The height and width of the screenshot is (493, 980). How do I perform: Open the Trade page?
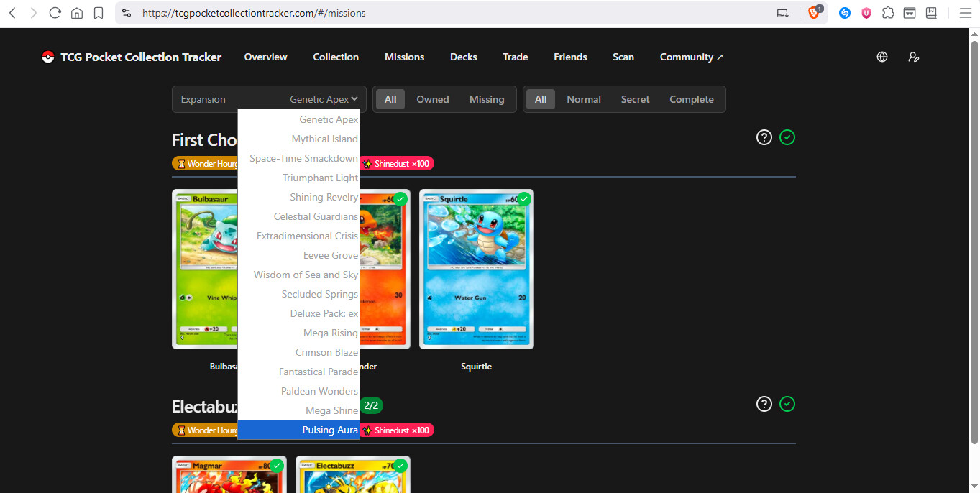tap(516, 57)
